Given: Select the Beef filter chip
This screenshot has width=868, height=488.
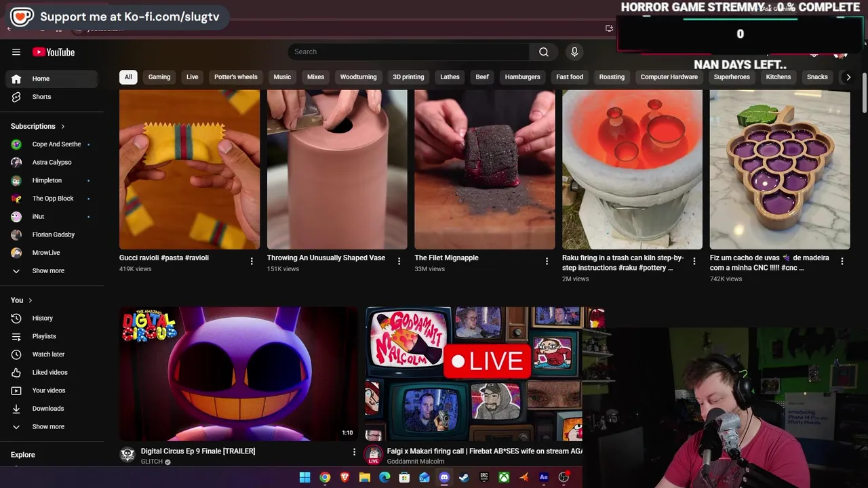Looking at the screenshot, I should pyautogui.click(x=482, y=77).
